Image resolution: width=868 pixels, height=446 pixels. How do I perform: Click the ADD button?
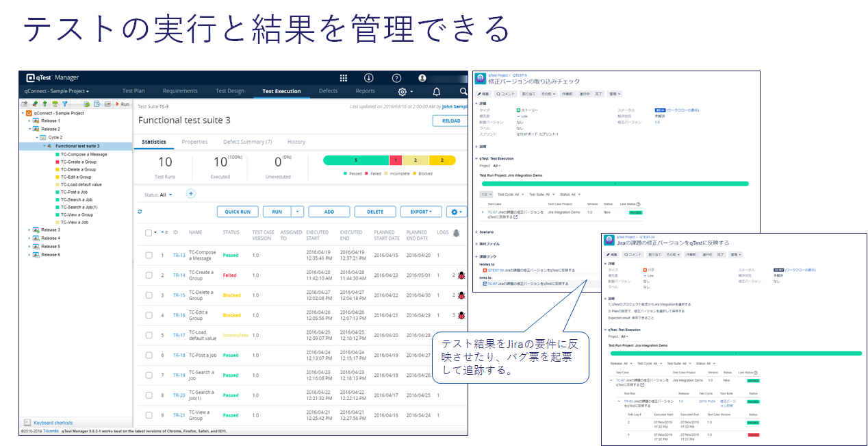pyautogui.click(x=329, y=212)
